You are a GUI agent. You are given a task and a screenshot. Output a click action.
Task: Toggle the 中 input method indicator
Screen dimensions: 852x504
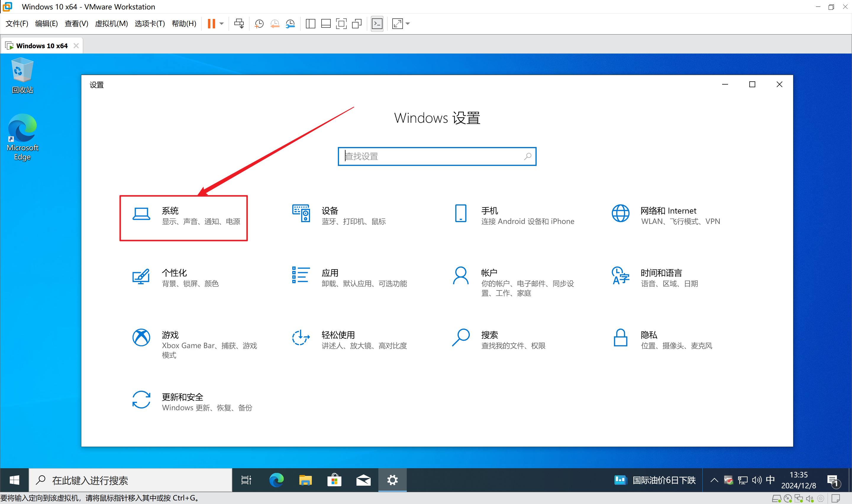coord(770,480)
